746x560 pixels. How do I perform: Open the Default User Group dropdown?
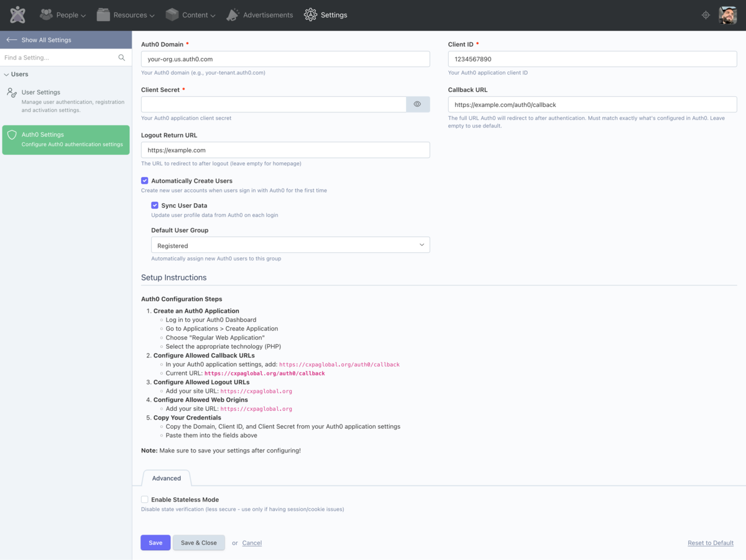tap(290, 245)
